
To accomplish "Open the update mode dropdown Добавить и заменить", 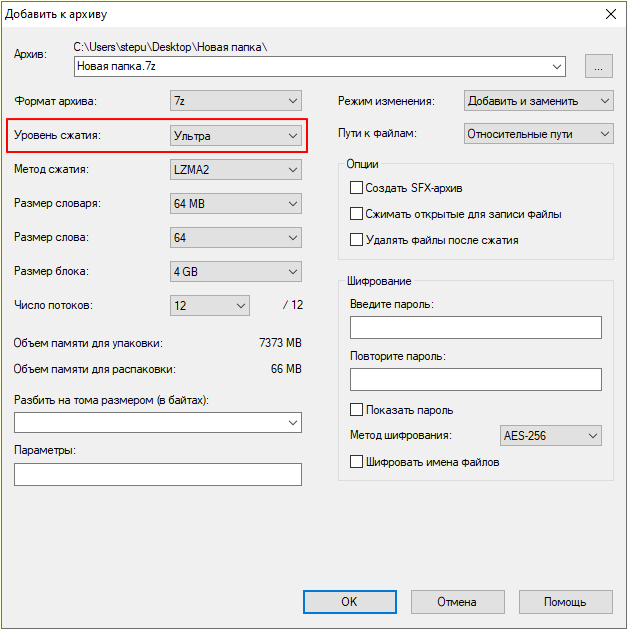I will [x=538, y=100].
